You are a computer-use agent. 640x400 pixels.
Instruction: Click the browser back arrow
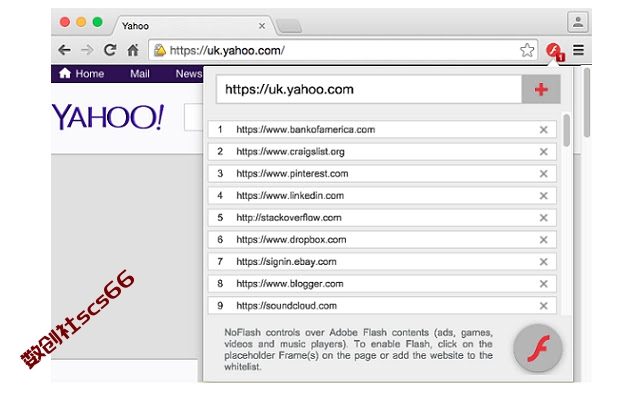point(64,50)
